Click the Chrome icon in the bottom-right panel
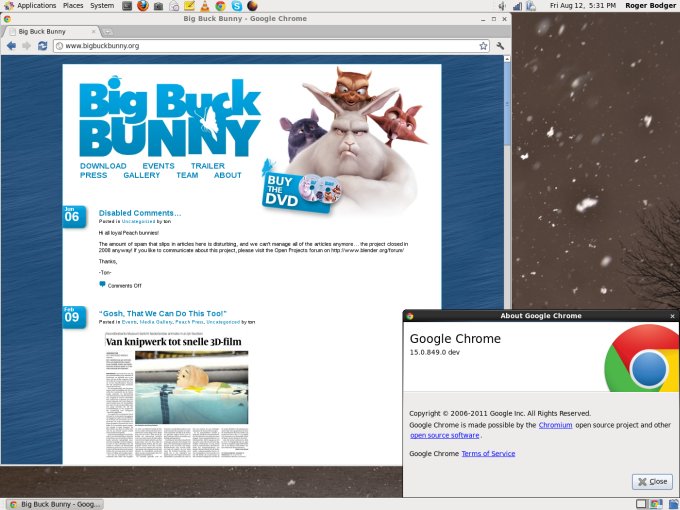The height and width of the screenshot is (510, 680). coord(655,504)
